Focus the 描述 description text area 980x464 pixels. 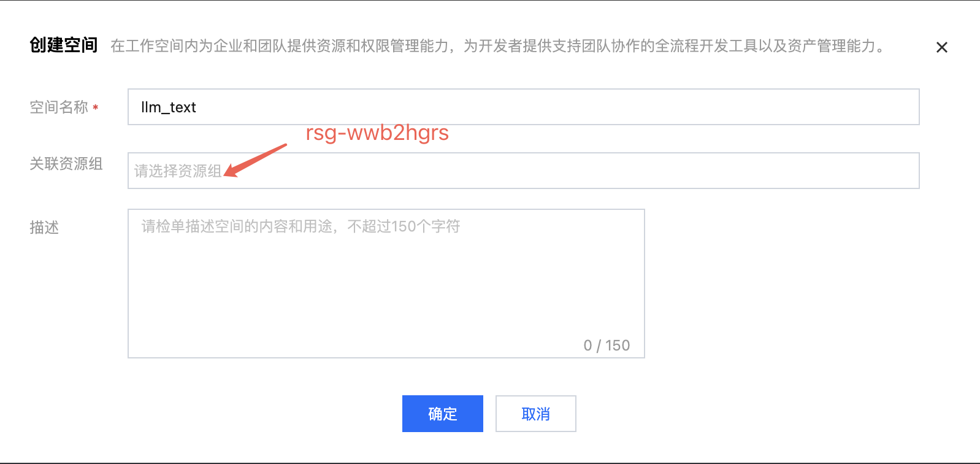[x=386, y=284]
